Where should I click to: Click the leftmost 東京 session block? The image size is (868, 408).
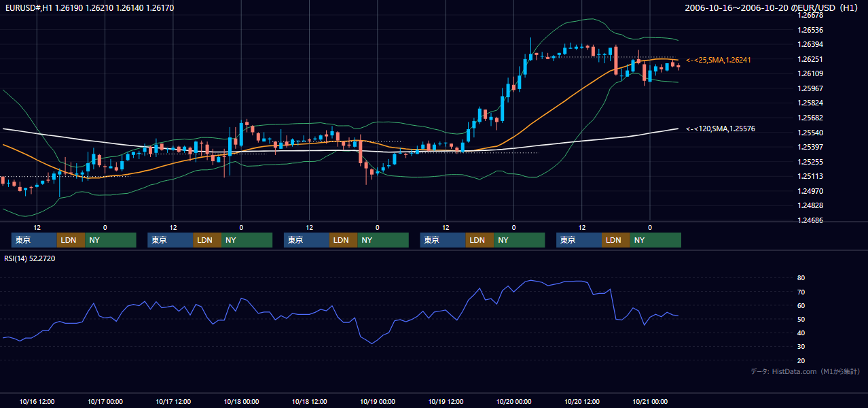(x=34, y=240)
